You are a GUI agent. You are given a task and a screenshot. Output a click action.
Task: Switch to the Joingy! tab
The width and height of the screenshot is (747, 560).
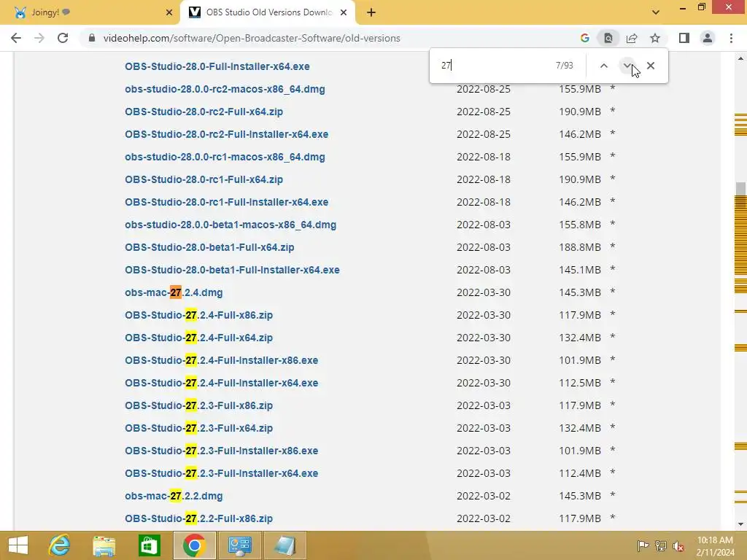90,12
